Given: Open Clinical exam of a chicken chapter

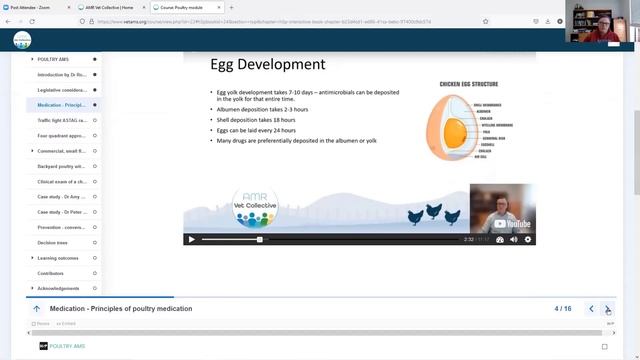Looking at the screenshot, I should pyautogui.click(x=62, y=182).
